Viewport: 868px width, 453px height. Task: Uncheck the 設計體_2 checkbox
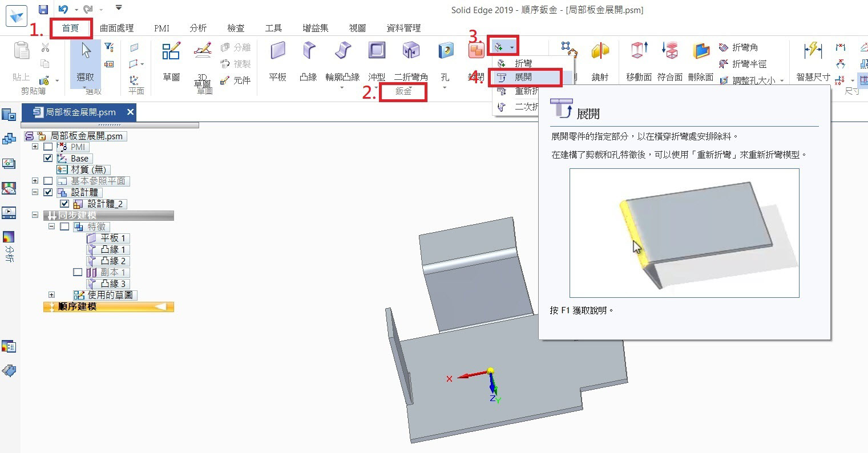tap(64, 204)
